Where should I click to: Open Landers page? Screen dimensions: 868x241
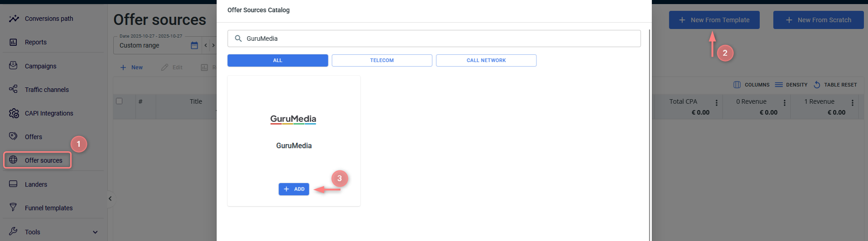point(36,184)
